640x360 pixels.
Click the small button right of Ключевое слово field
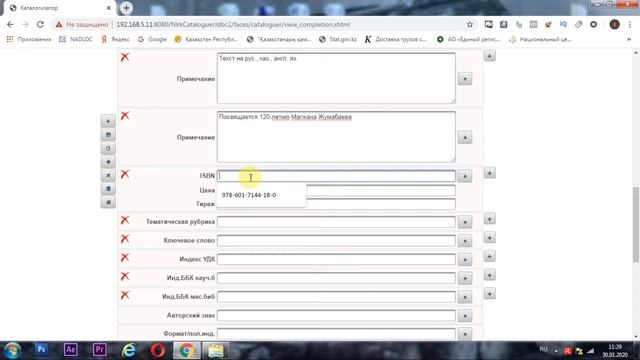tap(465, 241)
